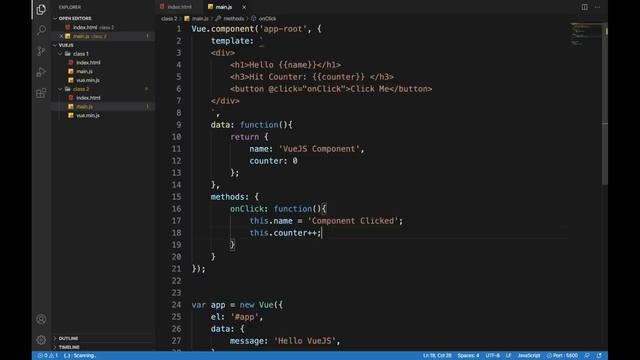Open the Search view icon

coord(41,30)
